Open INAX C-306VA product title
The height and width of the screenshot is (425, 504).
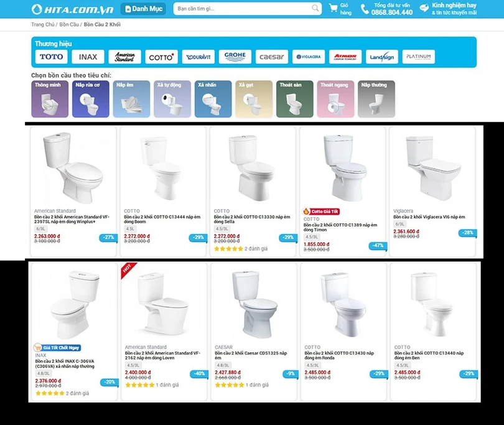(65, 363)
